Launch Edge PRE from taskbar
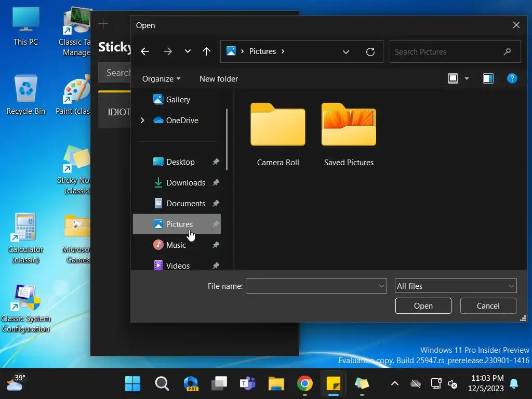 tap(191, 384)
